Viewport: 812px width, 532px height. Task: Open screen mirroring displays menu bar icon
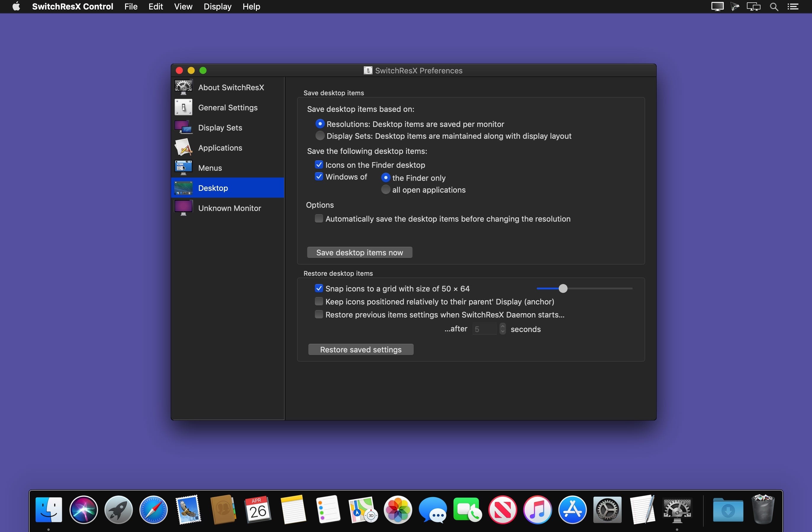pyautogui.click(x=754, y=7)
